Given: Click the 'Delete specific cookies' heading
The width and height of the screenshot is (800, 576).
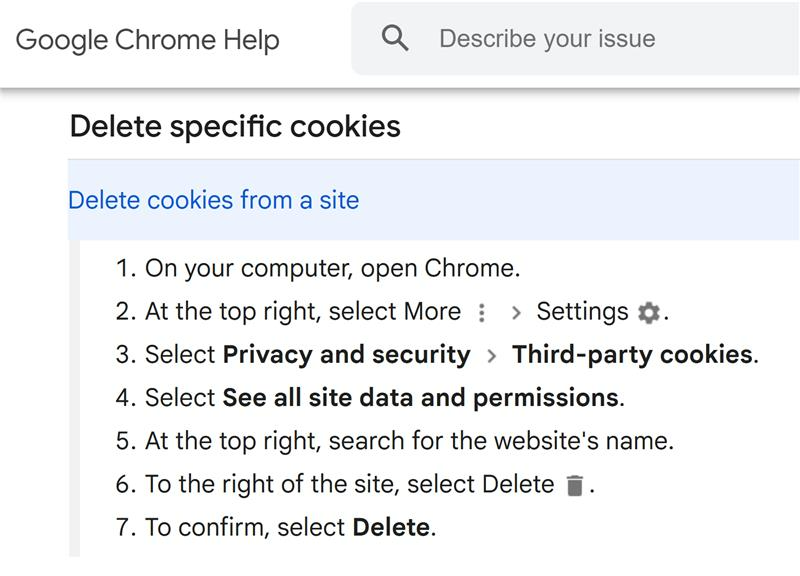Looking at the screenshot, I should click(x=235, y=126).
